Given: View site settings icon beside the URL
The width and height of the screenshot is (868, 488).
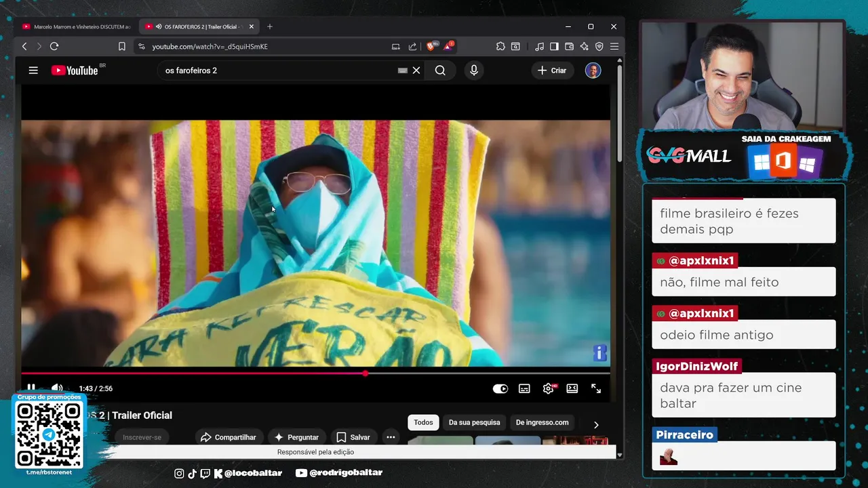Looking at the screenshot, I should tap(141, 46).
